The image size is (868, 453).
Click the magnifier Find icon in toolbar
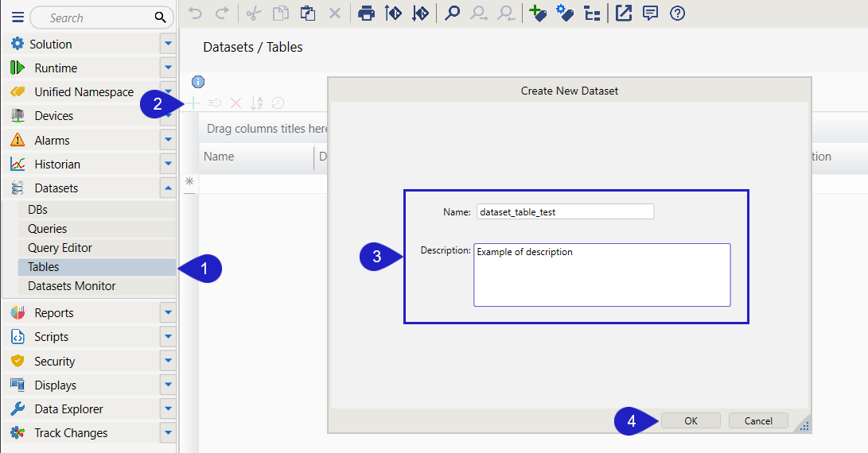click(452, 13)
